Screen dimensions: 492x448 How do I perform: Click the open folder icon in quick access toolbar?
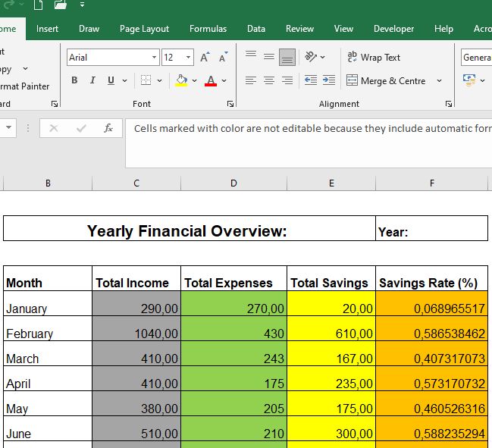(61, 5)
